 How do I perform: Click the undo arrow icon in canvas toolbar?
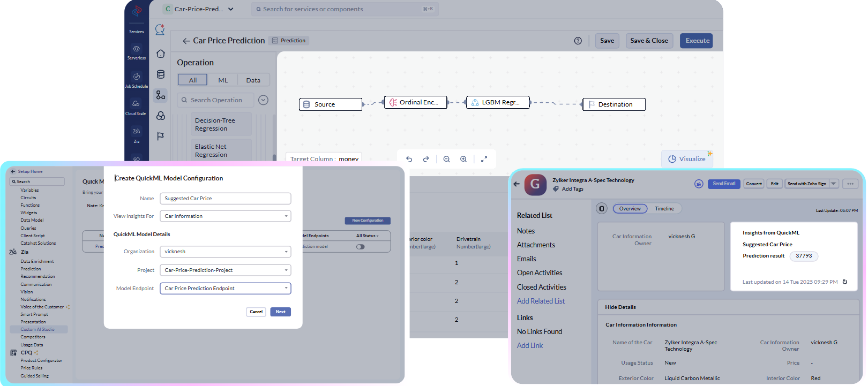tap(409, 159)
